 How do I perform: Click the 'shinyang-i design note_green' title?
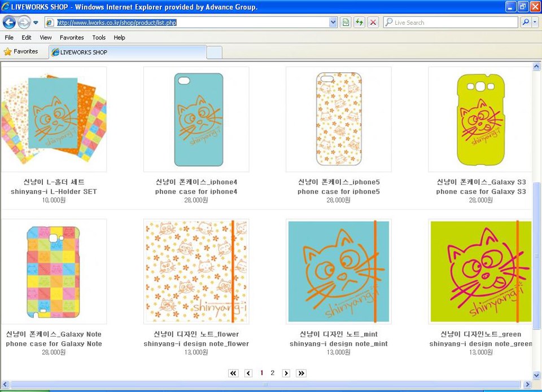480,344
